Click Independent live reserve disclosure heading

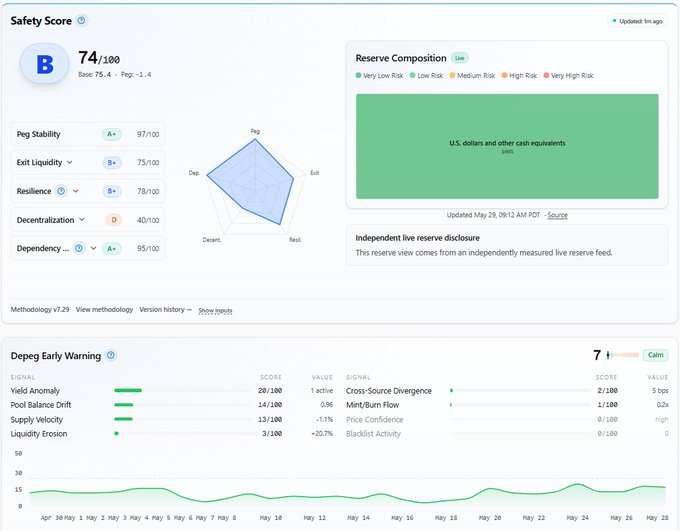[x=418, y=238]
